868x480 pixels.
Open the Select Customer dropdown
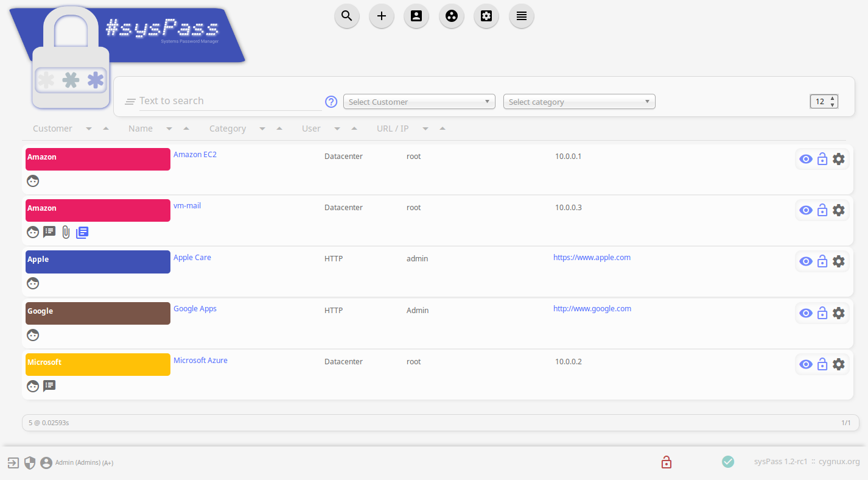[x=419, y=102]
